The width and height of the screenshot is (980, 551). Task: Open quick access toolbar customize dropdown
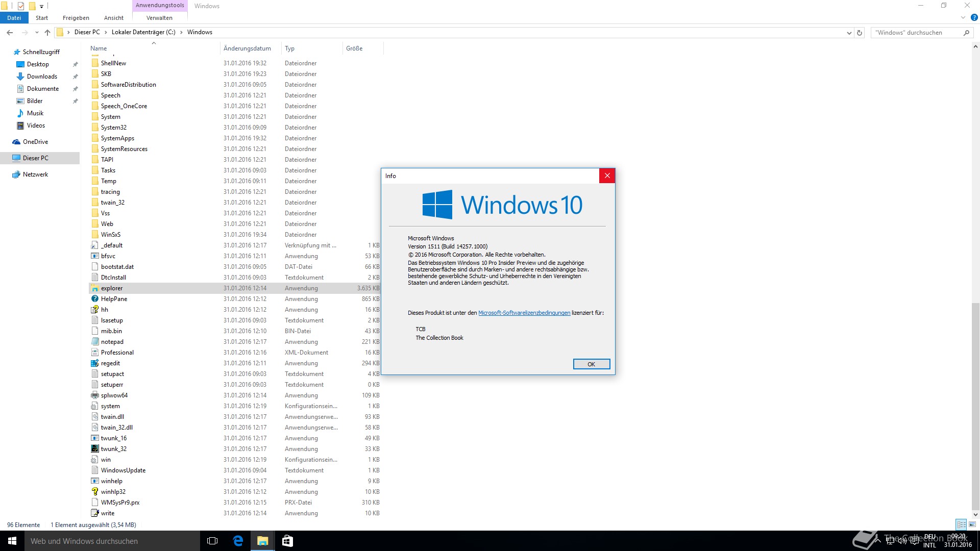click(41, 6)
